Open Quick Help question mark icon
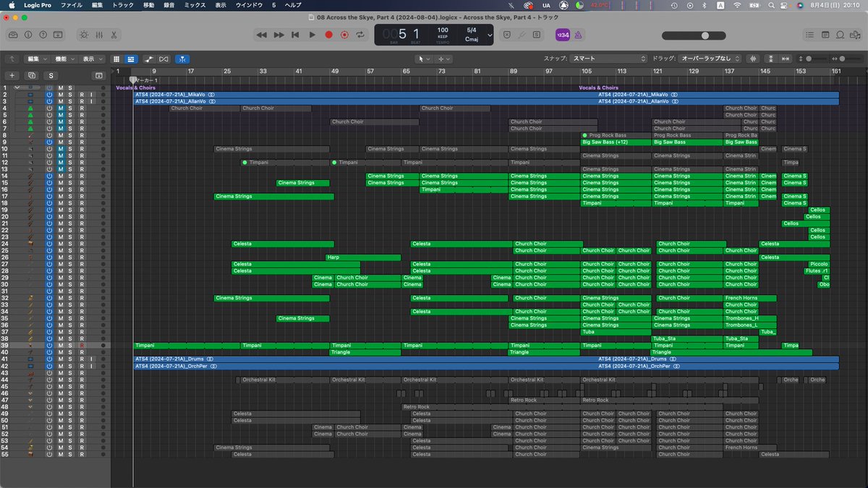 pyautogui.click(x=43, y=35)
